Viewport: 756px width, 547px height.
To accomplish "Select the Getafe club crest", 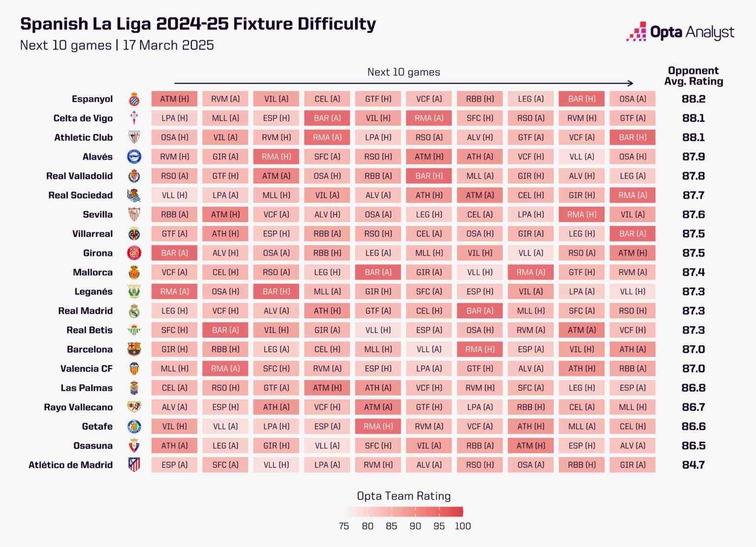I will [x=134, y=426].
